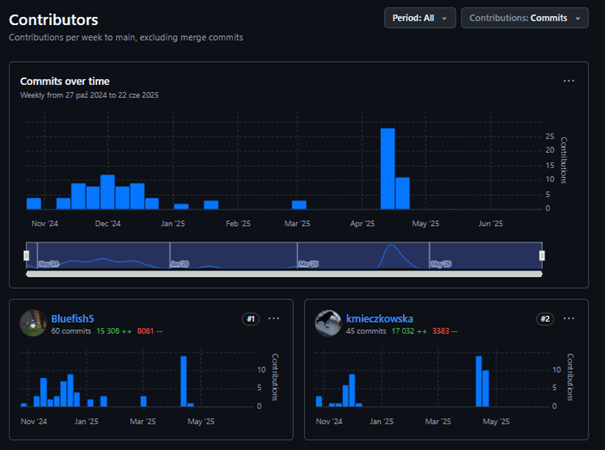The image size is (605, 450).
Task: Open the options menu on kmieczkowska's card
Action: point(569,319)
